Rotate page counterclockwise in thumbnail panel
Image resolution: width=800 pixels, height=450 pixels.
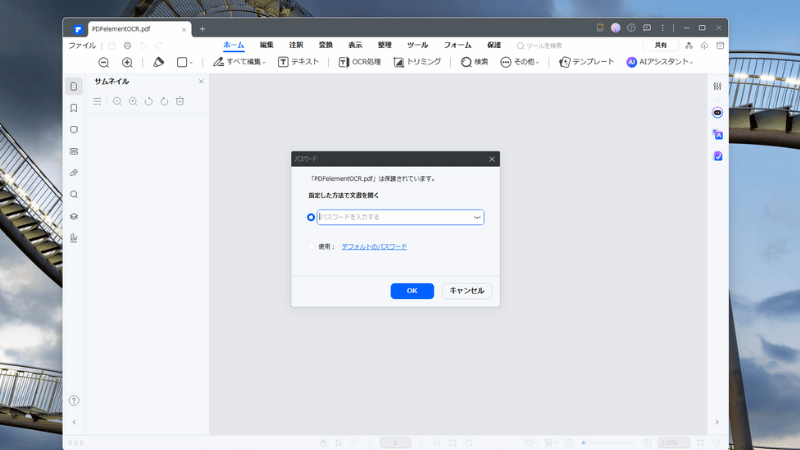148,102
